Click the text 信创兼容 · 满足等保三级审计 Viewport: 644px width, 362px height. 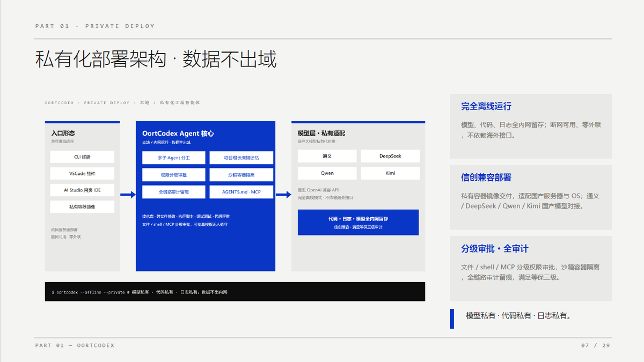(x=358, y=227)
